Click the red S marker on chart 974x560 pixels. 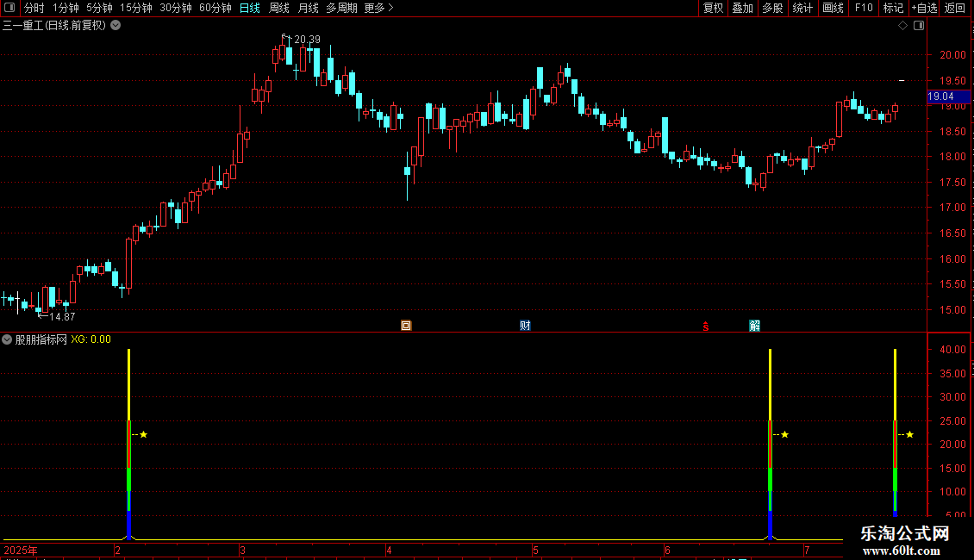coord(706,327)
